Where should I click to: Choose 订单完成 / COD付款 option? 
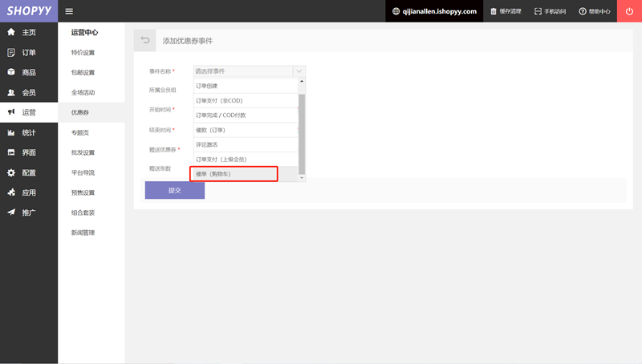(246, 115)
